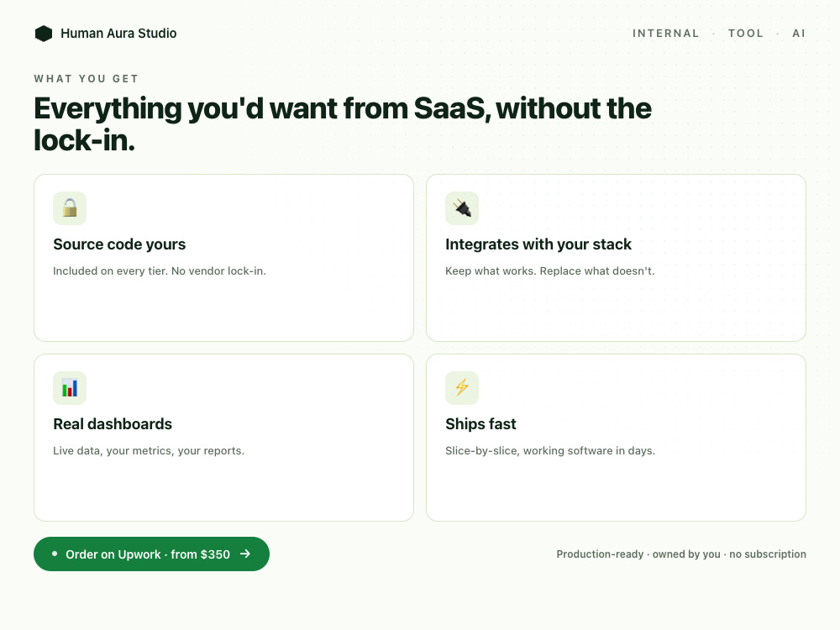Order on Upwork from $350
840x630 pixels.
click(x=151, y=554)
